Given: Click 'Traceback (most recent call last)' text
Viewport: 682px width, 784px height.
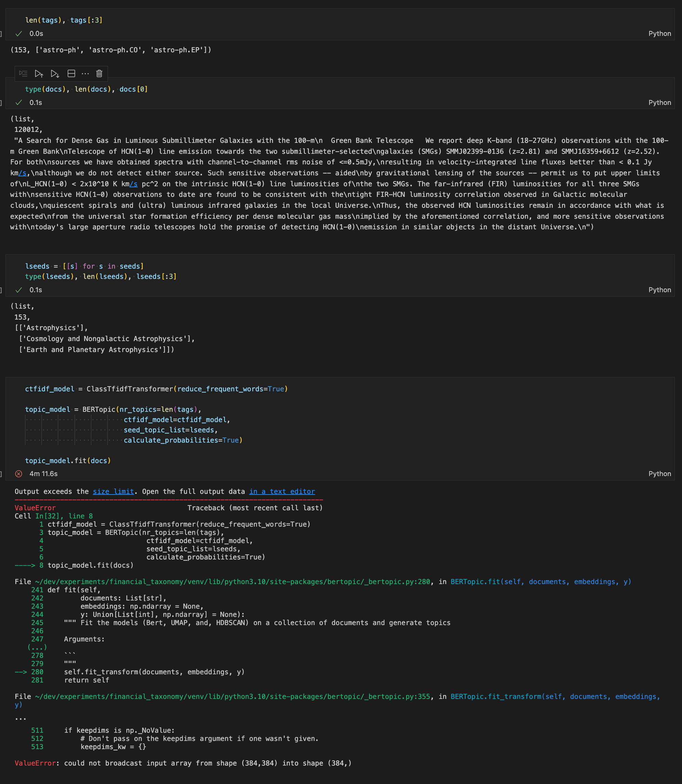Looking at the screenshot, I should [x=255, y=508].
